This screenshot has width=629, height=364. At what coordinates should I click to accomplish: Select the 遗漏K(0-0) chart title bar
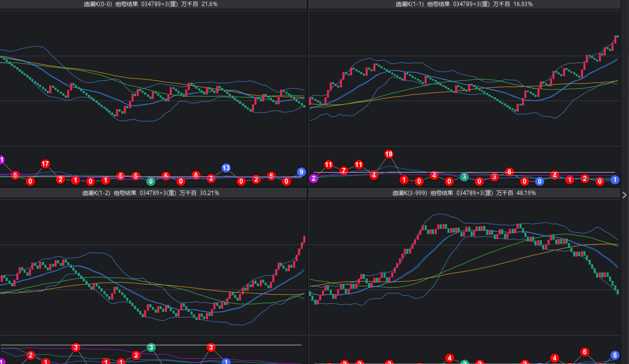[x=151, y=4]
